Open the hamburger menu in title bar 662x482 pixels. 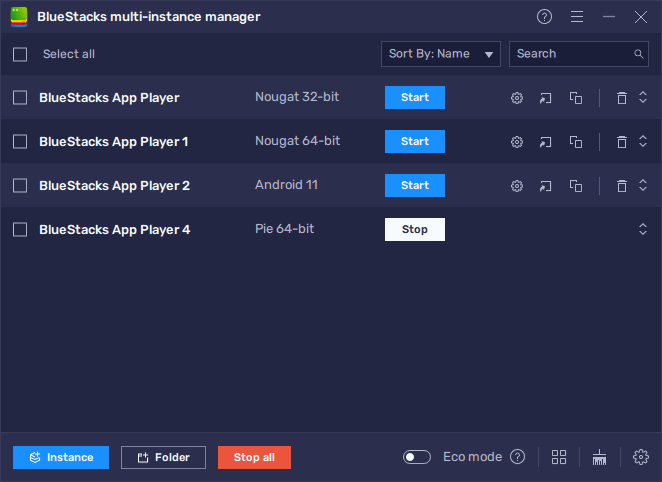click(576, 17)
